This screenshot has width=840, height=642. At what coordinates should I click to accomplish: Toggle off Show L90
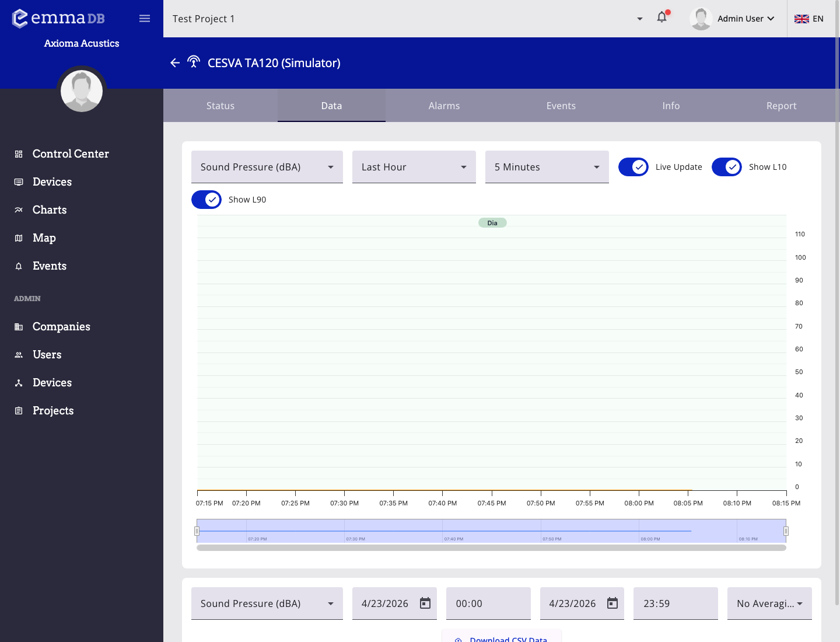[x=206, y=200]
